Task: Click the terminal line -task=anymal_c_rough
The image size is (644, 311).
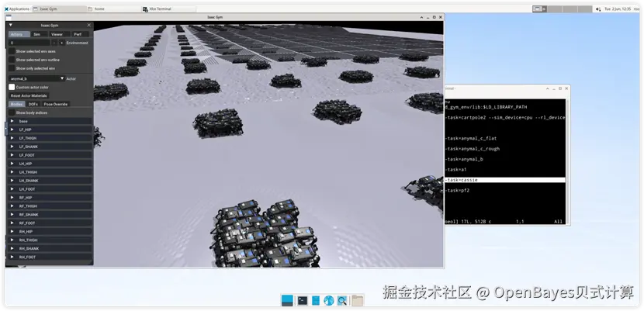Action: click(x=473, y=149)
